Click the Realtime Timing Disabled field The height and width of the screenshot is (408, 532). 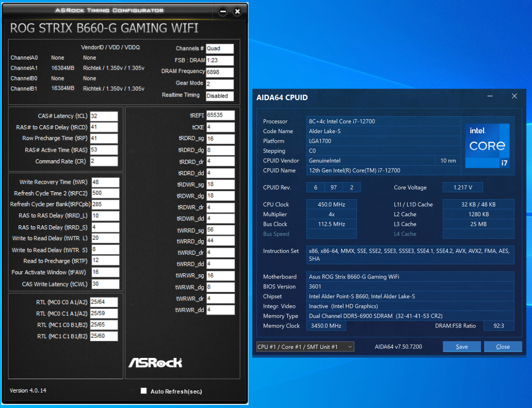(220, 96)
